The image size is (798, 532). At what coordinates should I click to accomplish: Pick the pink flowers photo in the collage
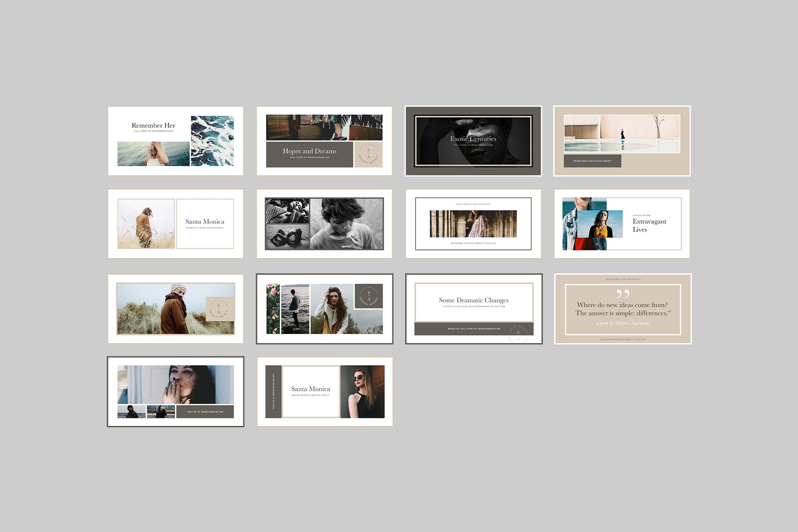pos(273,309)
